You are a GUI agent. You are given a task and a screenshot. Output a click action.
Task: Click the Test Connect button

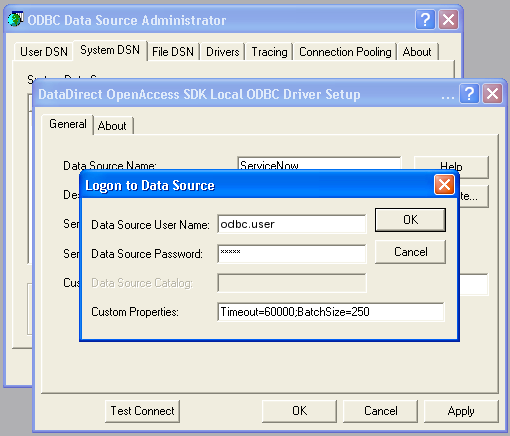[x=142, y=411]
